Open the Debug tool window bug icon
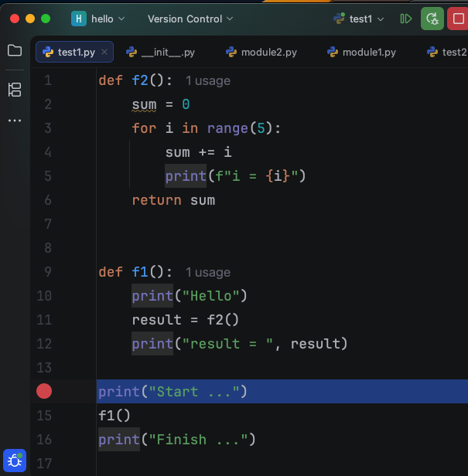The image size is (468, 476). click(15, 461)
